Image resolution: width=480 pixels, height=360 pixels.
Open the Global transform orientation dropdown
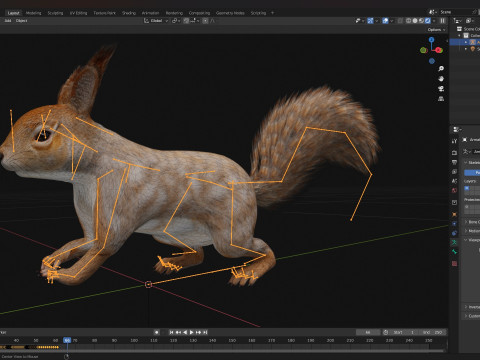click(156, 21)
